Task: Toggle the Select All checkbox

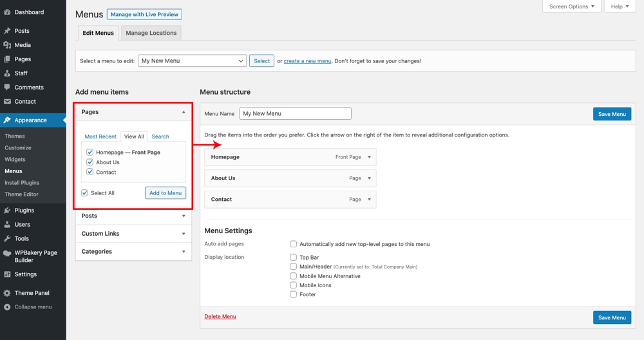Action: 84,193
